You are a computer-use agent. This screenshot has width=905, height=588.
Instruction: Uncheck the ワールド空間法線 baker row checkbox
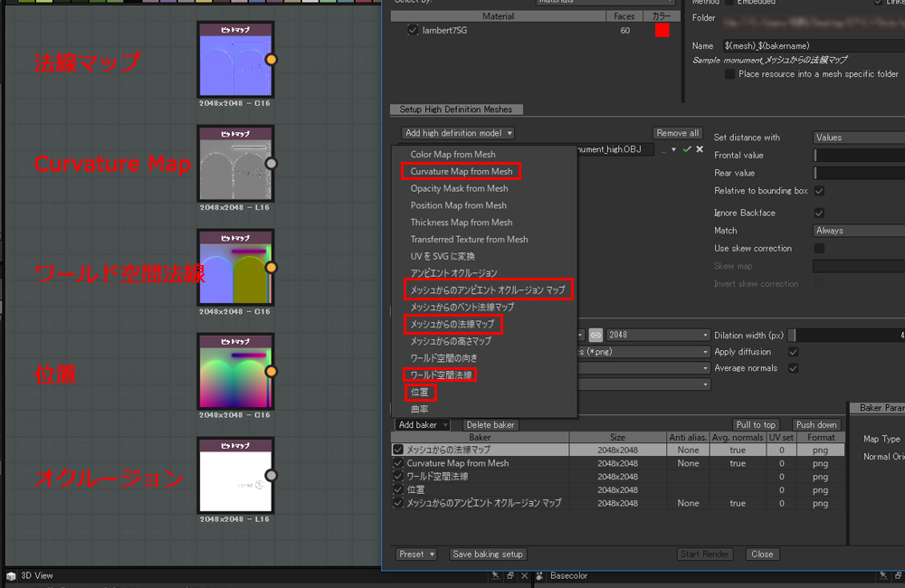(x=397, y=476)
